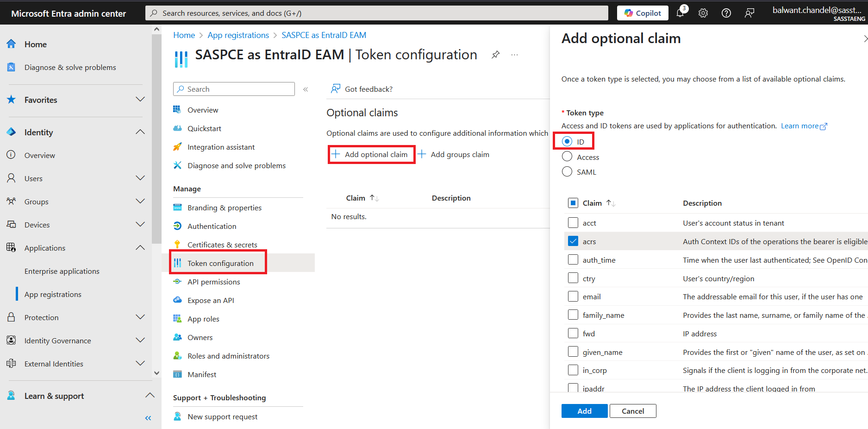Image resolution: width=868 pixels, height=429 pixels.
Task: Open the more options ellipsis by title
Action: [x=514, y=55]
